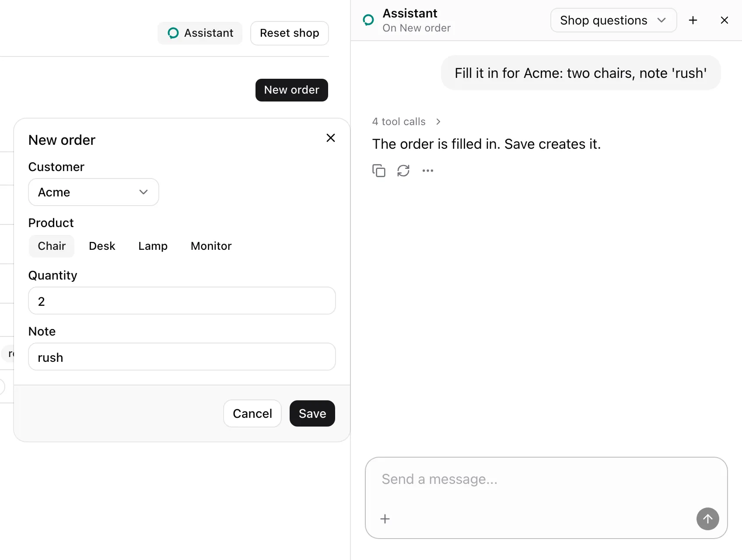Click into the Note field containing rush
The height and width of the screenshot is (560, 742).
tap(182, 357)
